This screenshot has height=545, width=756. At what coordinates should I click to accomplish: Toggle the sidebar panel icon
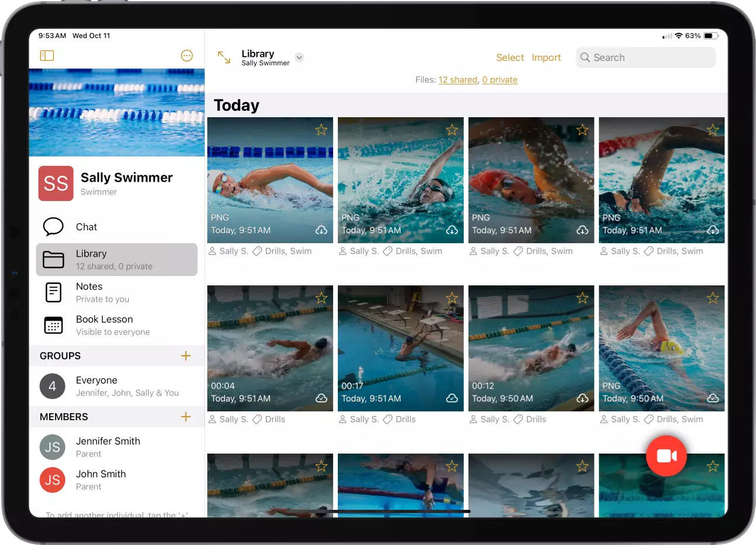(x=47, y=56)
